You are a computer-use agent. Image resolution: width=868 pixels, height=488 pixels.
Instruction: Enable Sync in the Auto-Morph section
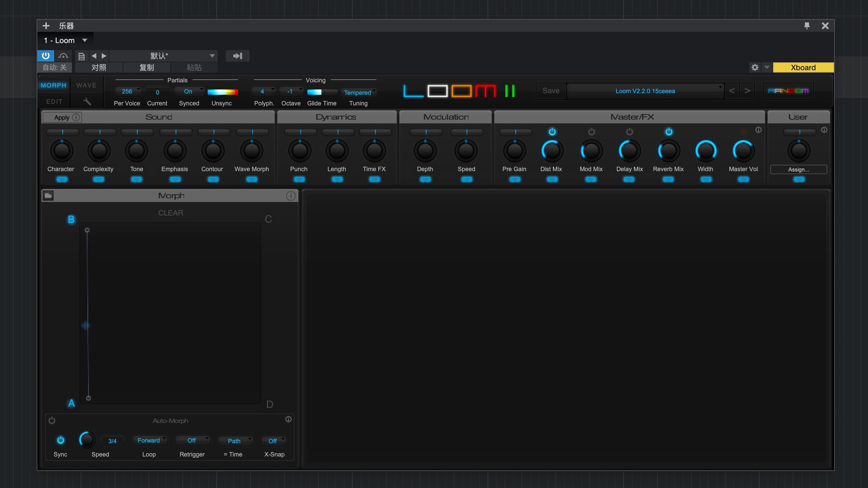coord(60,440)
